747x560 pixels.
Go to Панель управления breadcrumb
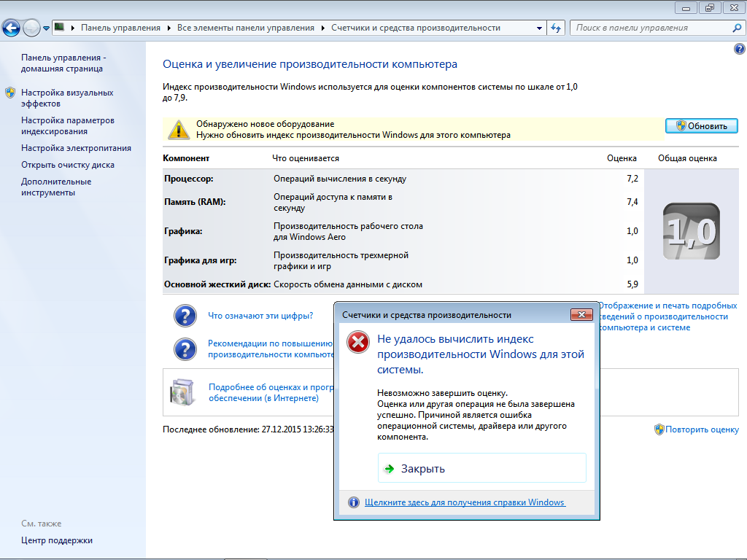tap(120, 28)
